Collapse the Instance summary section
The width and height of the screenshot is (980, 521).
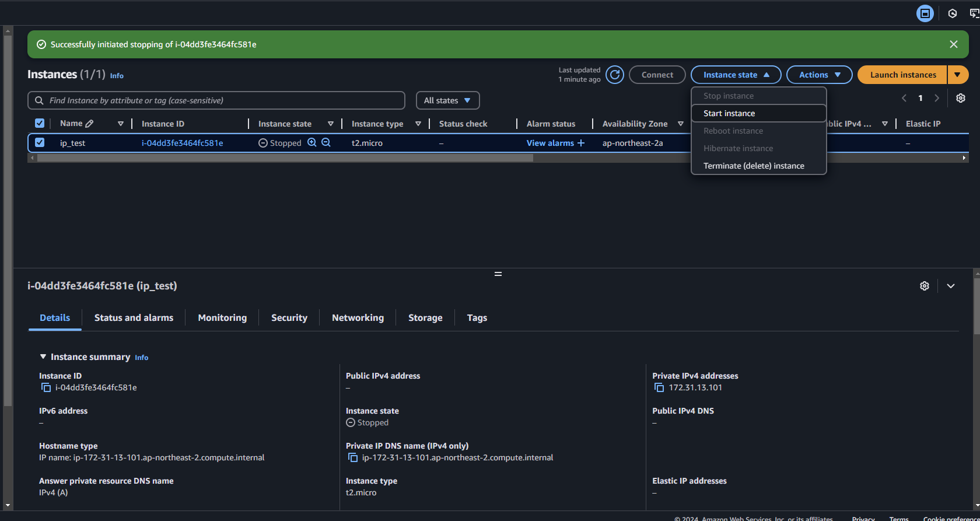pyautogui.click(x=43, y=356)
